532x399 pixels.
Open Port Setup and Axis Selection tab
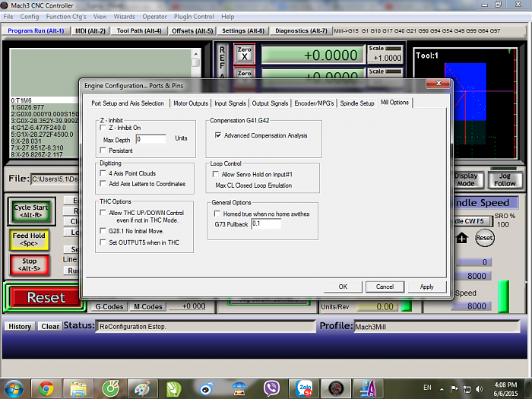(x=128, y=103)
